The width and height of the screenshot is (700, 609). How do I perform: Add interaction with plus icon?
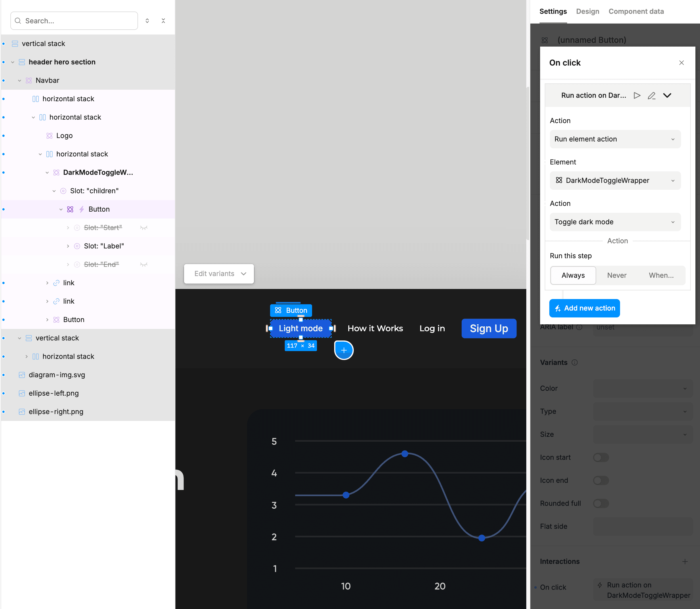pos(685,562)
